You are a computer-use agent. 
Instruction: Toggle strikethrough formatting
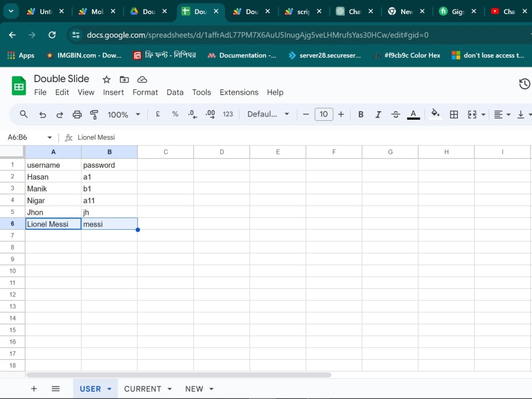pyautogui.click(x=395, y=115)
